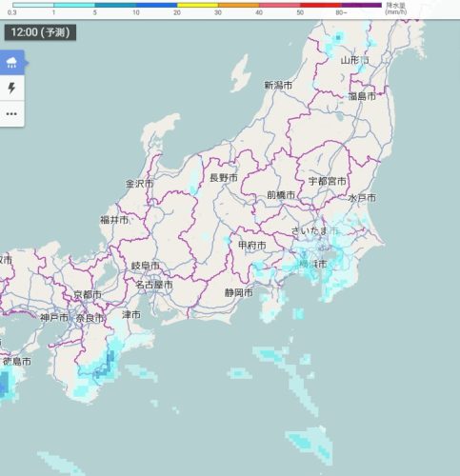Click the 名古屋市 city label
The width and height of the screenshot is (460, 476).
click(154, 285)
